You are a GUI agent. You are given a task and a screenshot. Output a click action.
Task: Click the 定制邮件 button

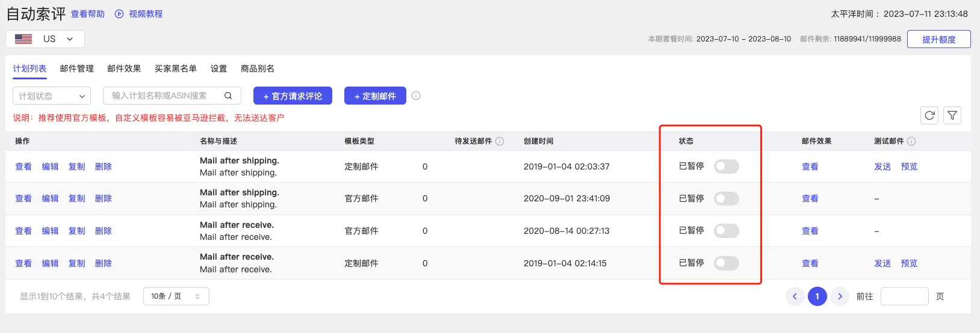pyautogui.click(x=375, y=96)
